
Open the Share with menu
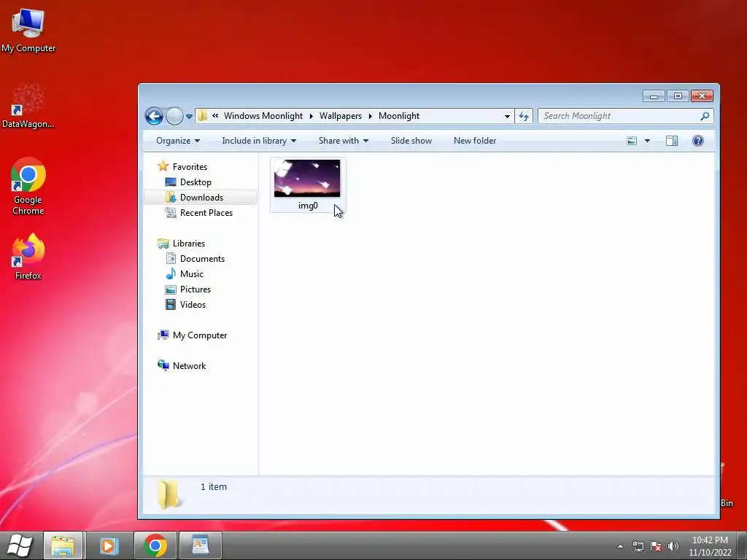[343, 141]
